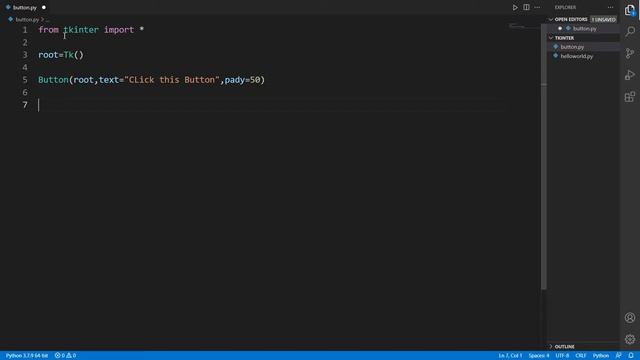Screen dimensions: 640x360
Task: Open Explorer panel More Actions ellipsis
Action: (x=610, y=7)
